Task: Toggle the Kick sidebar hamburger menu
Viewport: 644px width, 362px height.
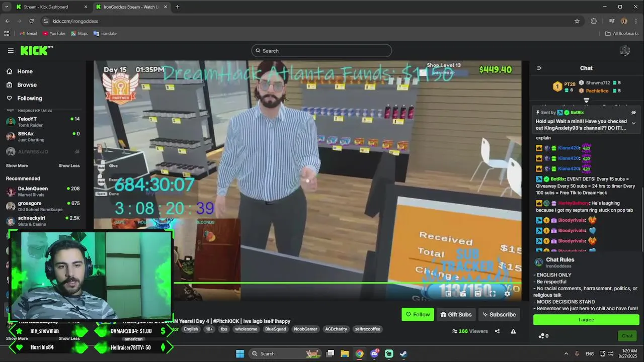Action: point(11,50)
